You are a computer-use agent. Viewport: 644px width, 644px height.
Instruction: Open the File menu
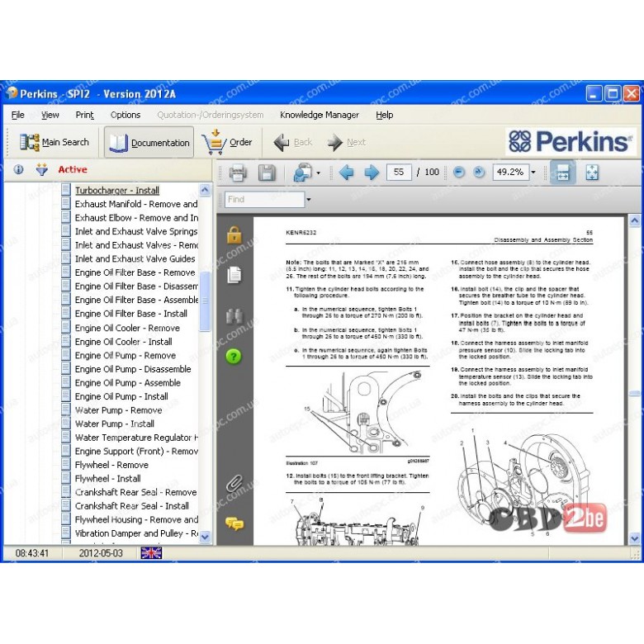click(17, 115)
